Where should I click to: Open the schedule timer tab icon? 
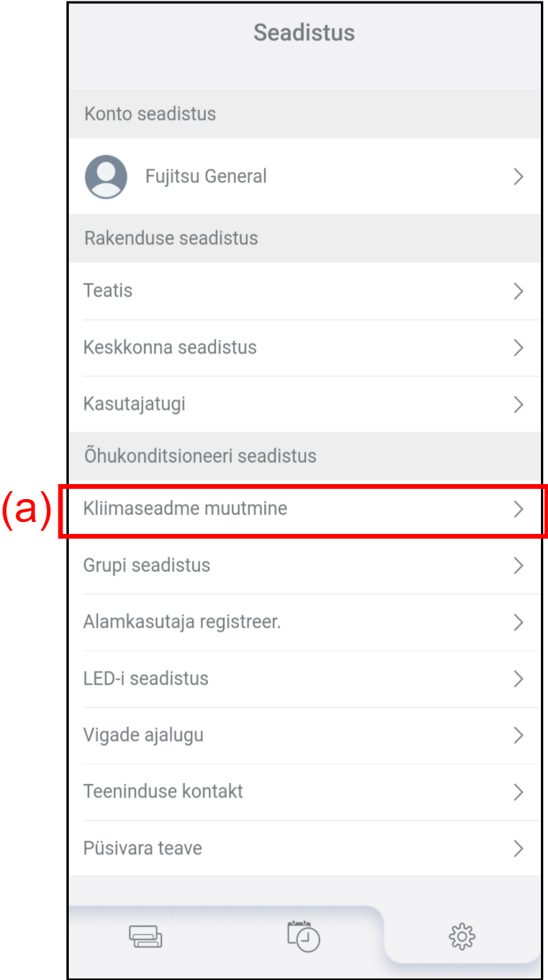point(304,936)
